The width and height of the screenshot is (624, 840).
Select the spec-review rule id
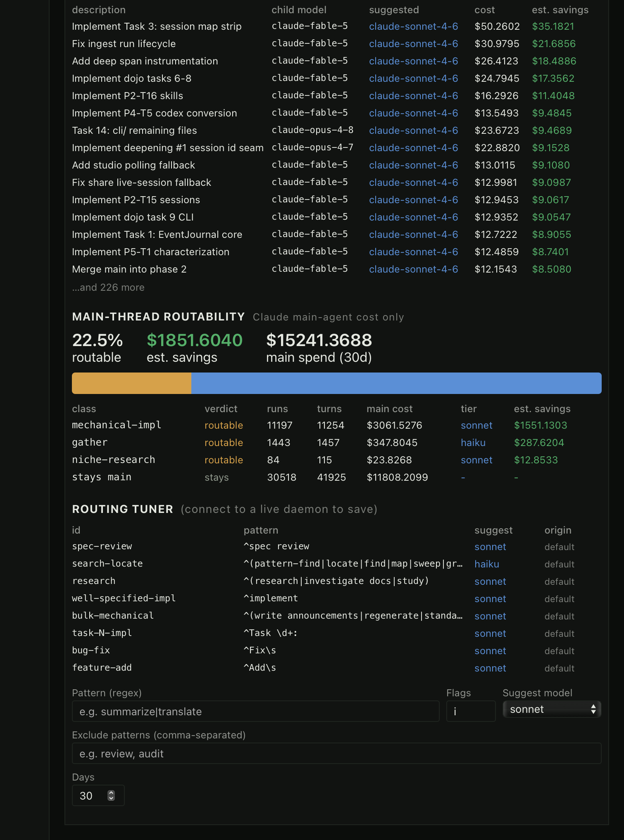pos(102,546)
